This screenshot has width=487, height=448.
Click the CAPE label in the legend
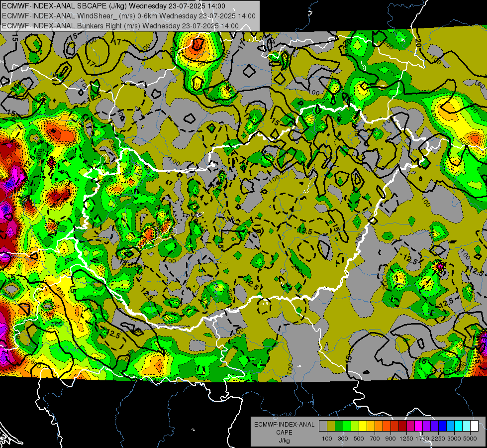(284, 433)
